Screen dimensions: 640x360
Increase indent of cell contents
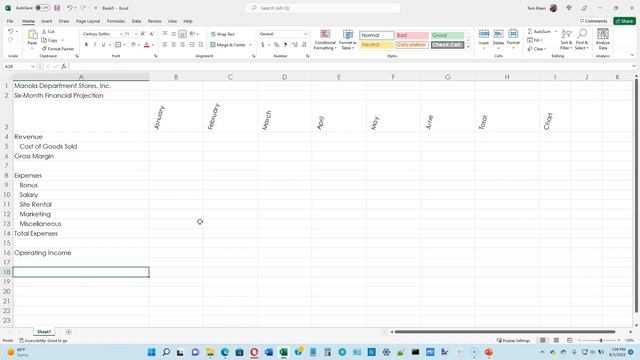coord(200,44)
